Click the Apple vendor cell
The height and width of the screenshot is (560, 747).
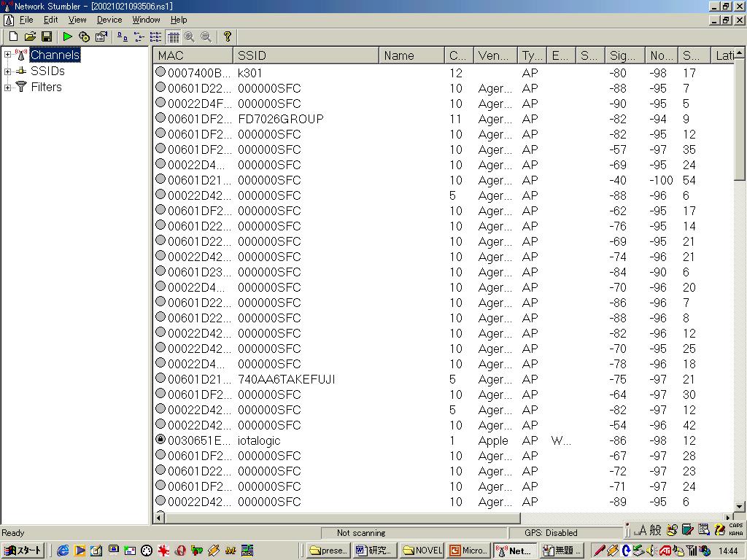coord(493,440)
